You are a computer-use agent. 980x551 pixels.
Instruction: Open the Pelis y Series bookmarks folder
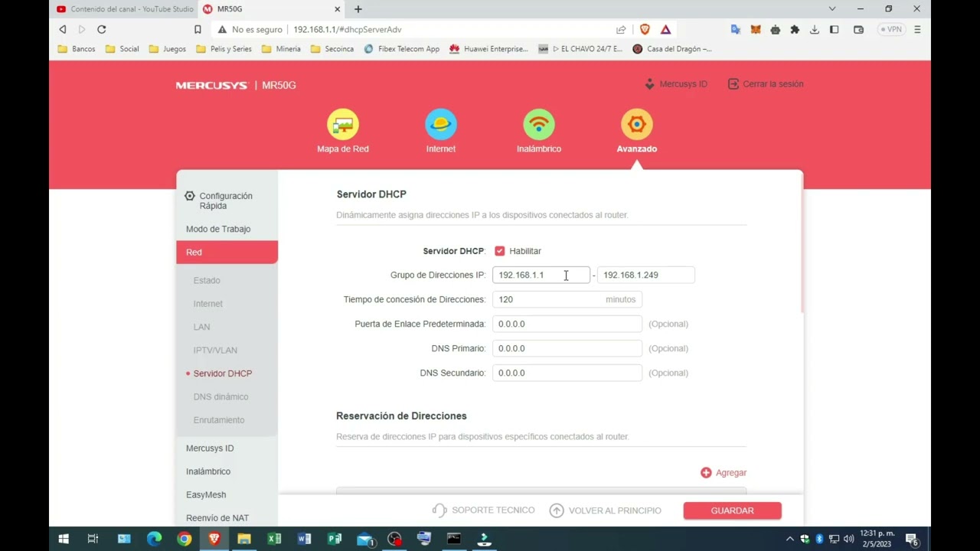(x=224, y=49)
